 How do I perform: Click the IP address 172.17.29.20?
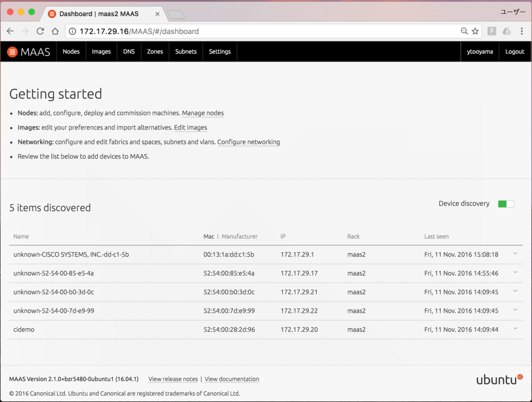(x=299, y=329)
